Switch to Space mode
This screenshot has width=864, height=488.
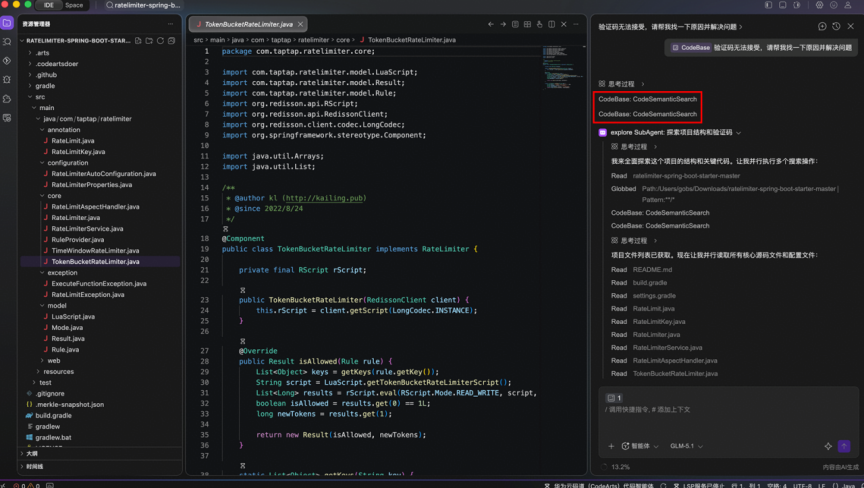74,5
